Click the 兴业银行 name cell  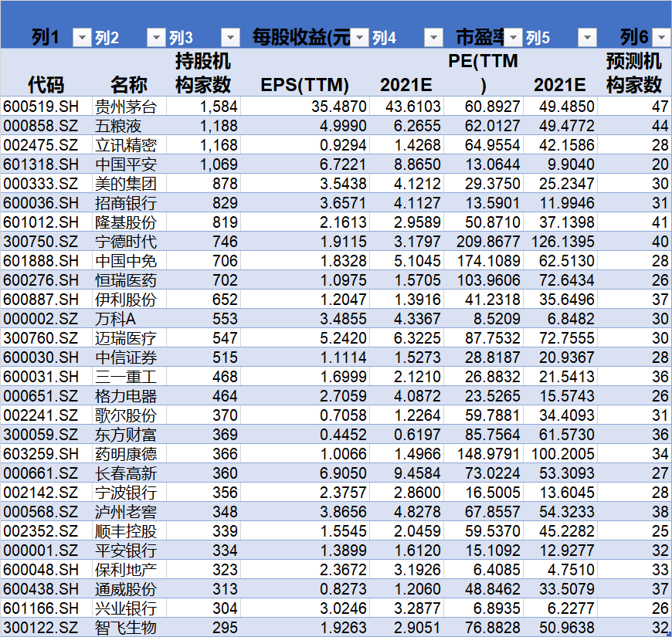pos(129,608)
